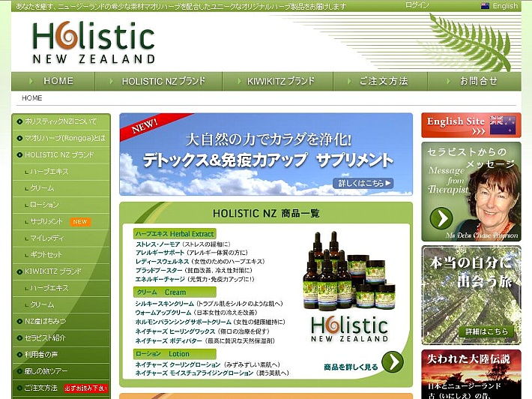Open ハーブエキス under KIWIKITZ sidebar
This screenshot has height=399, width=532.
[x=49, y=288]
